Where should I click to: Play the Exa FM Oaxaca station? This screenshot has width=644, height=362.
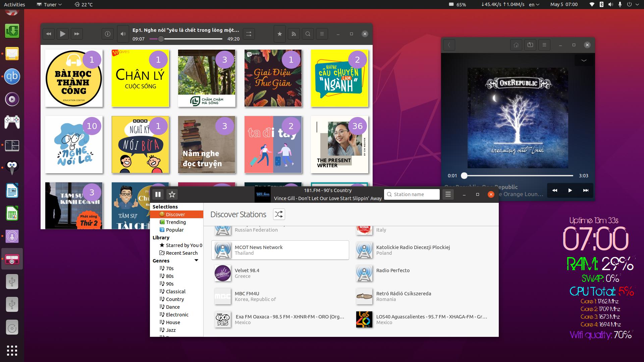280,319
